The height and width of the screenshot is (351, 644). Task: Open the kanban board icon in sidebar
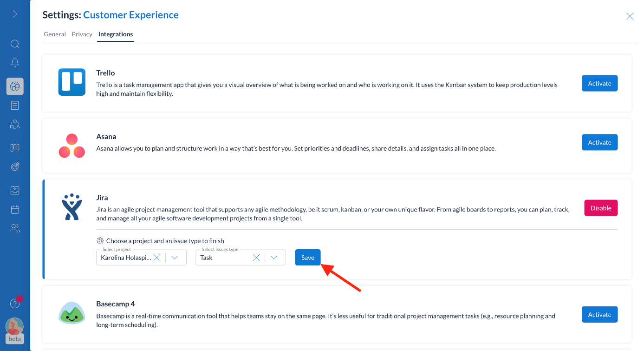(15, 148)
